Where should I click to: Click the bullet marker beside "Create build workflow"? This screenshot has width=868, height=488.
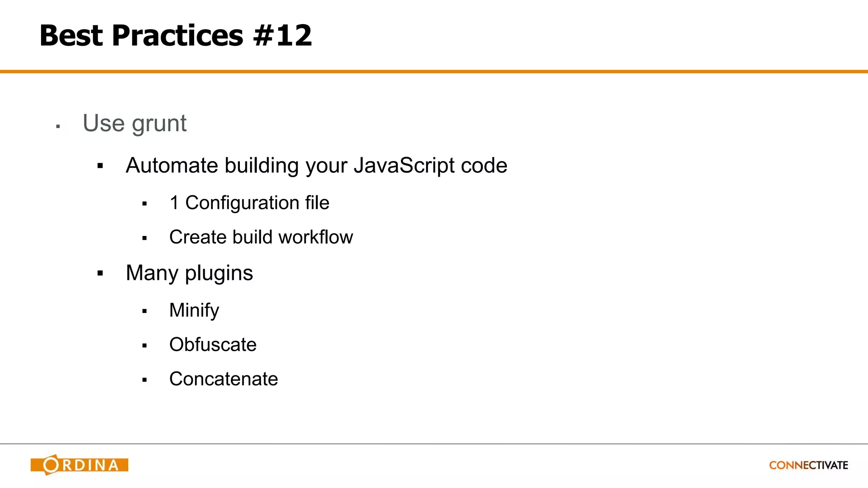click(145, 238)
